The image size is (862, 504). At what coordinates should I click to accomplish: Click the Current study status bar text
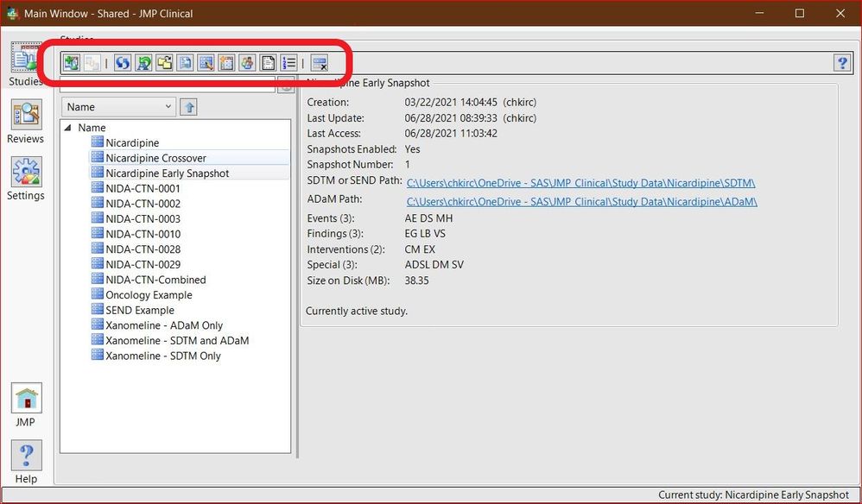point(754,495)
